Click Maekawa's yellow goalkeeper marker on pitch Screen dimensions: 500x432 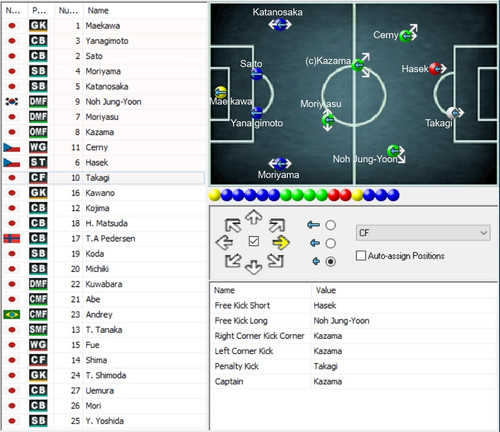click(220, 92)
